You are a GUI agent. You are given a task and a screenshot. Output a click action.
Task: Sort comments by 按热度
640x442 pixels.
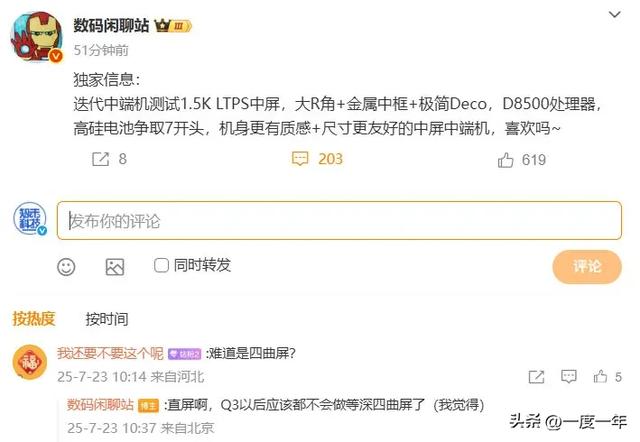(x=34, y=319)
